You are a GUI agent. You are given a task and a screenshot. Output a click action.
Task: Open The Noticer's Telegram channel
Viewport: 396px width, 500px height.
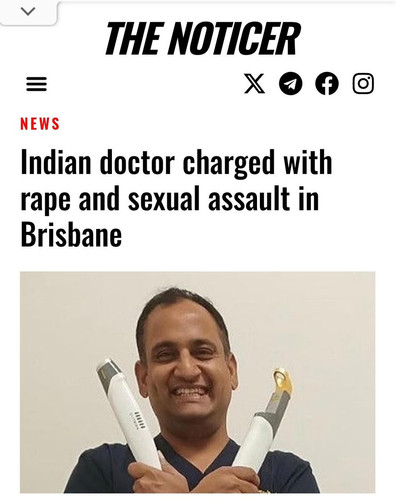290,83
